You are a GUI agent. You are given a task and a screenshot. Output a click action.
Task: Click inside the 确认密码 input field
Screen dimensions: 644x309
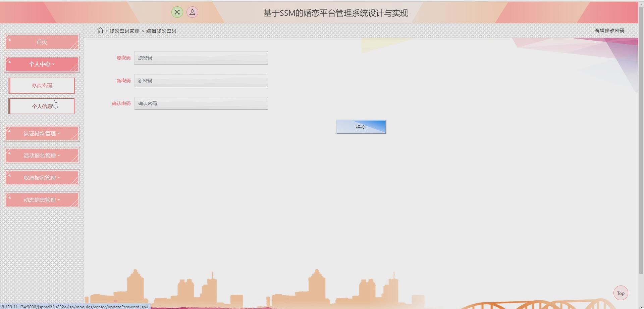(x=201, y=103)
